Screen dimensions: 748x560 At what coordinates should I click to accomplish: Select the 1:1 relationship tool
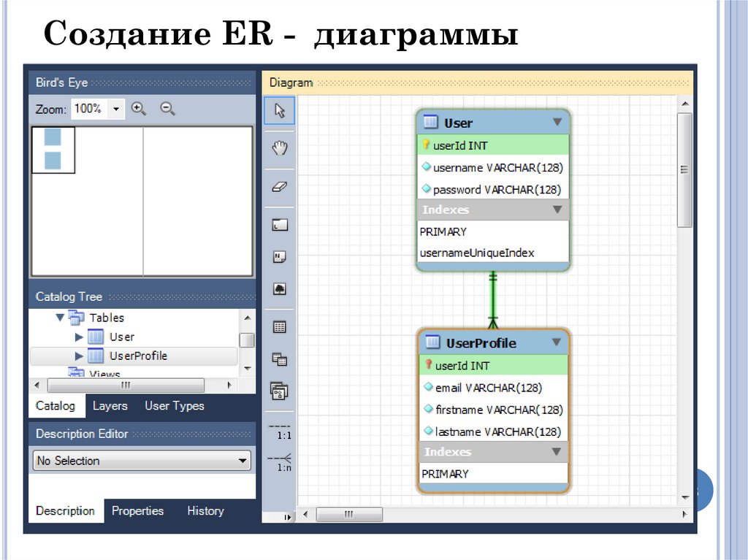click(279, 431)
